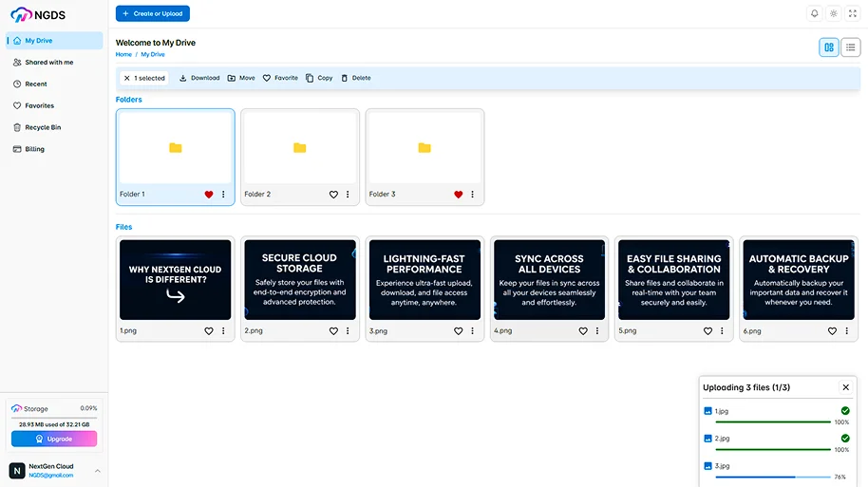The height and width of the screenshot is (487, 868).
Task: Expand NextGen Cloud account menu
Action: tap(98, 471)
